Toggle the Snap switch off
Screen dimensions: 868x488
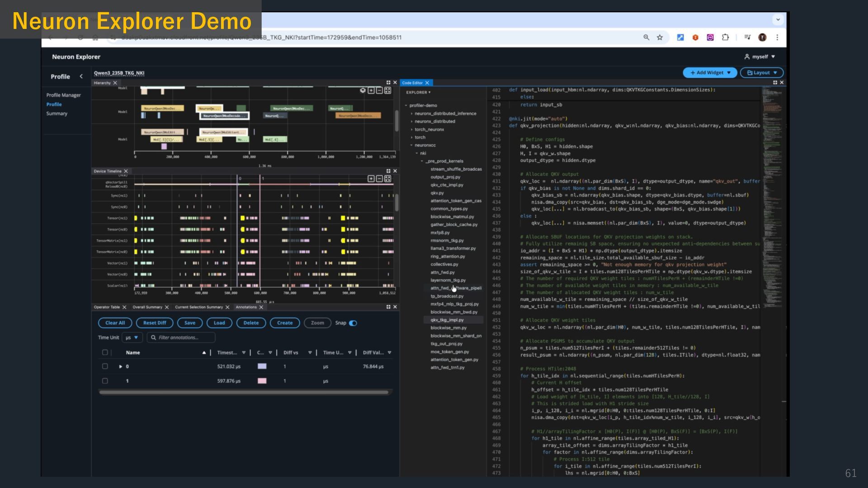pos(353,323)
